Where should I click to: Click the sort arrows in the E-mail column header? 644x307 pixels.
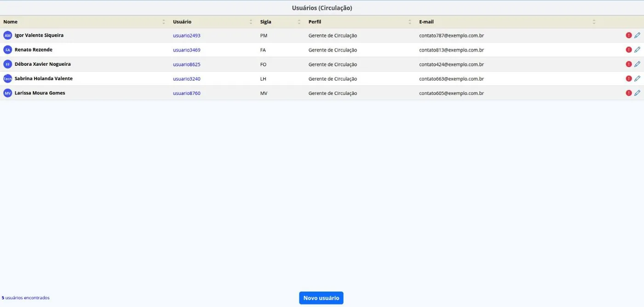click(594, 22)
